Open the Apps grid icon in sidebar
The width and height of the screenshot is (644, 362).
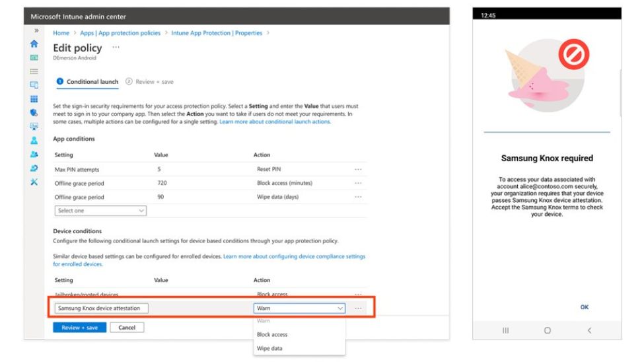coord(34,98)
